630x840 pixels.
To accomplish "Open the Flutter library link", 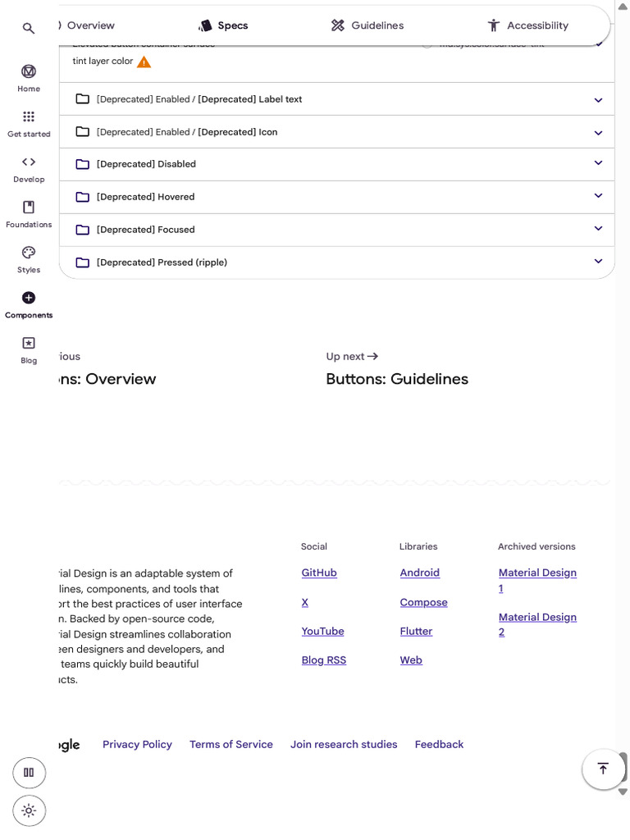I will point(416,631).
